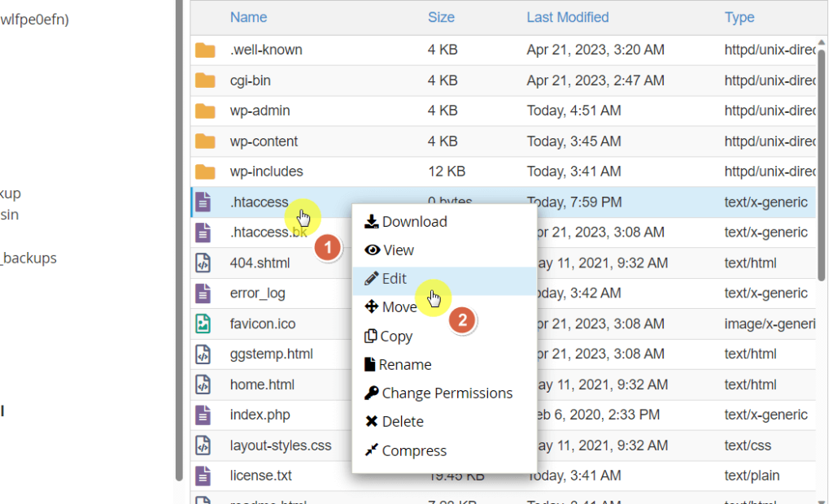833x504 pixels.
Task: Click the scroll-up arrow of file list
Action: pyautogui.click(x=822, y=42)
